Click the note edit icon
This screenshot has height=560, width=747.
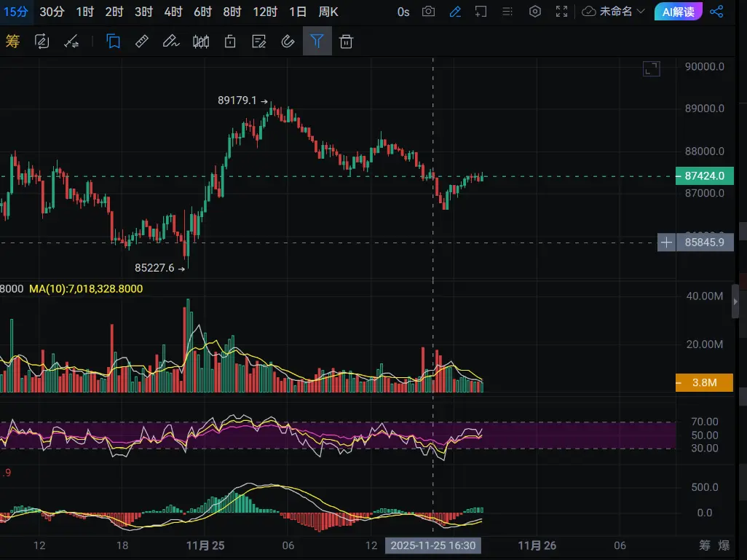pos(258,42)
